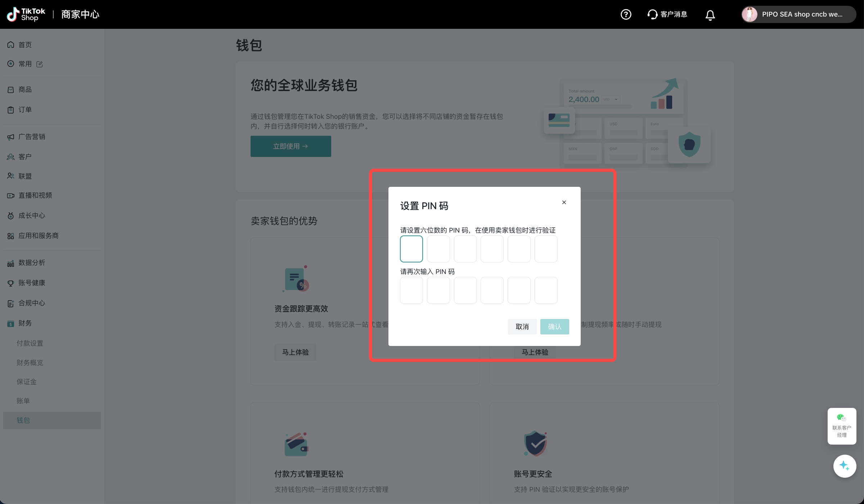
Task: Click the last box of the re-enter PIN row
Action: pos(546,290)
